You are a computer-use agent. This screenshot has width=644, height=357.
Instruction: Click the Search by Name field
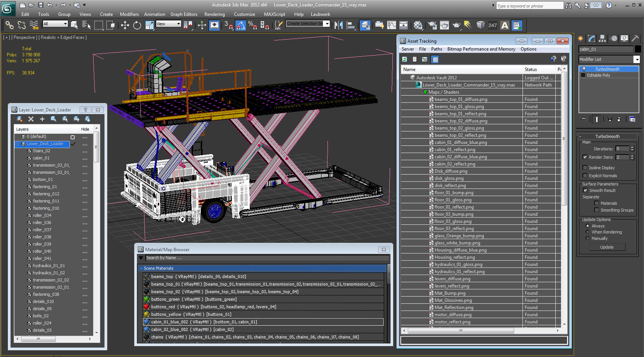tap(267, 258)
